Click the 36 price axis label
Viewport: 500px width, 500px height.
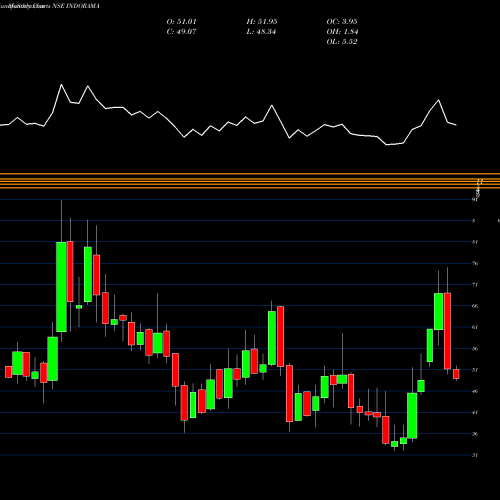(x=475, y=434)
